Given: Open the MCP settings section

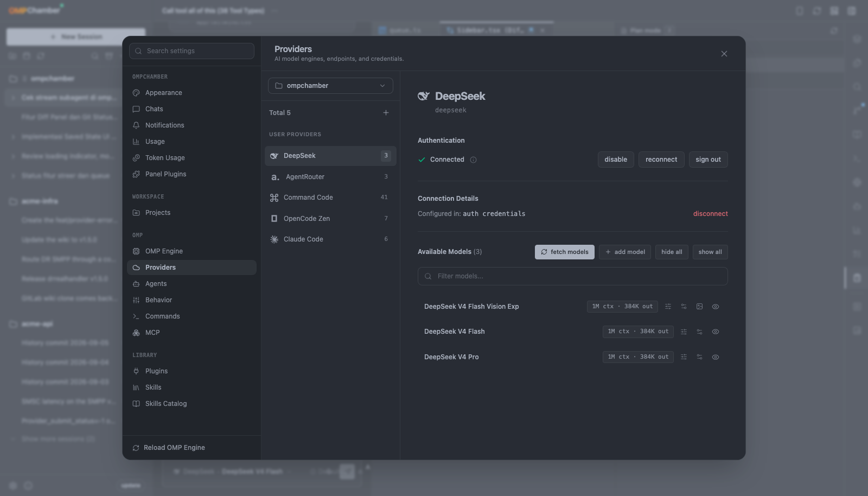Looking at the screenshot, I should coord(192,333).
